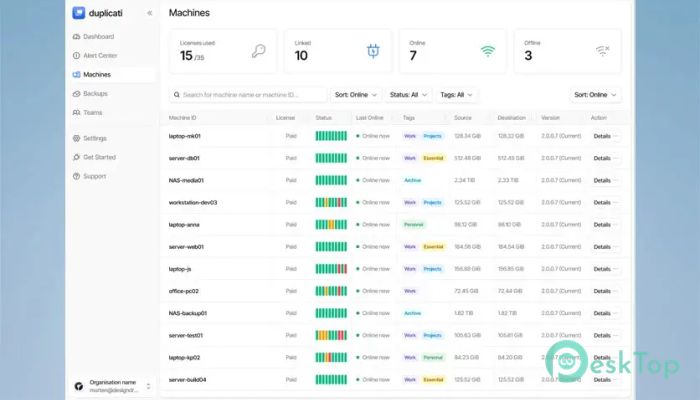Click the status bar of workstation-dev03
Image resolution: width=700 pixels, height=400 pixels.
point(331,203)
